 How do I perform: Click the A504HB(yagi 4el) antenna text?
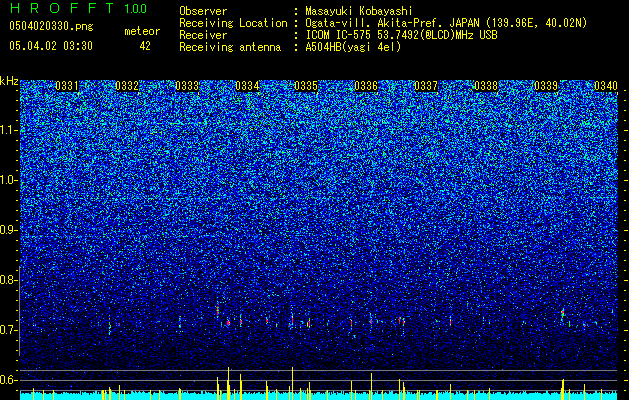coord(353,47)
